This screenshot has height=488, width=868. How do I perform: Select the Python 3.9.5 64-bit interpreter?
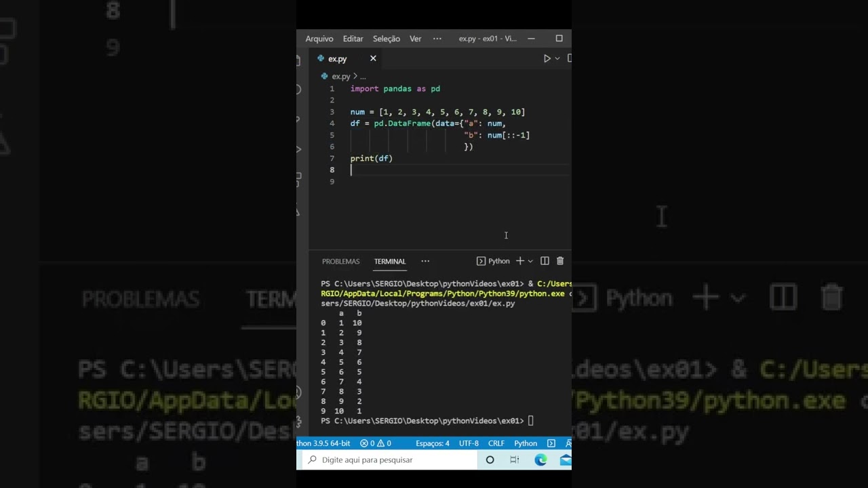pos(323,443)
